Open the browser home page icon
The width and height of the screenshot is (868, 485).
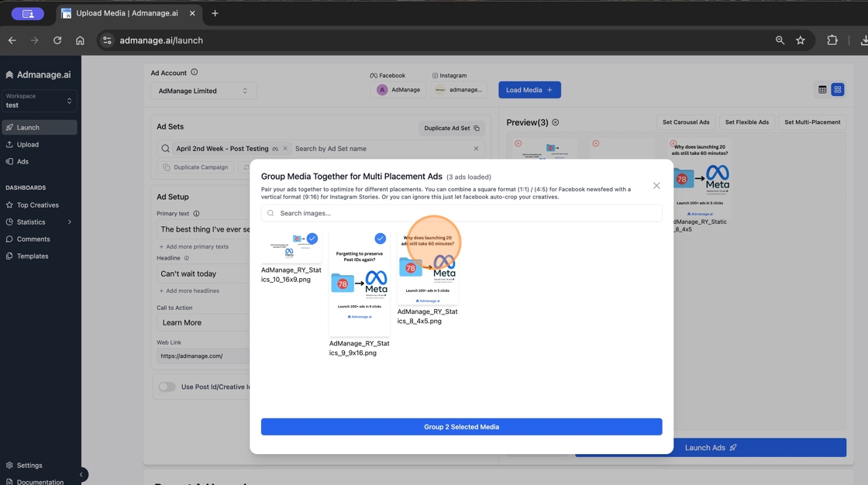(81, 40)
